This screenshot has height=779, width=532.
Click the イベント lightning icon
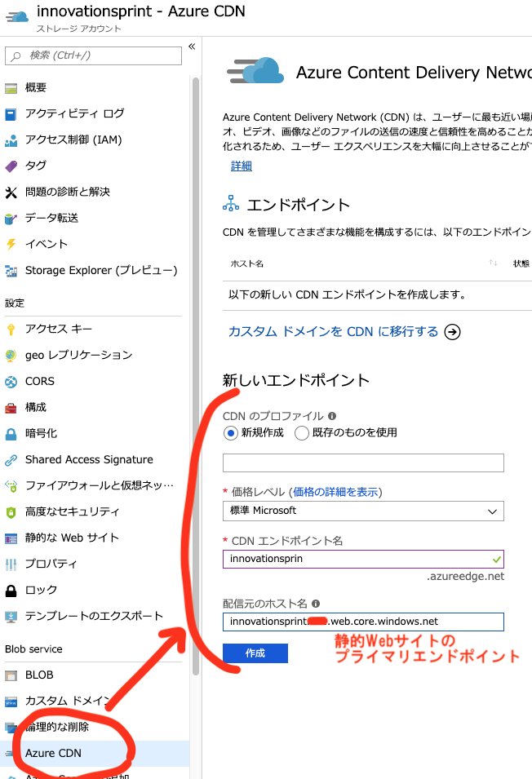[11, 245]
